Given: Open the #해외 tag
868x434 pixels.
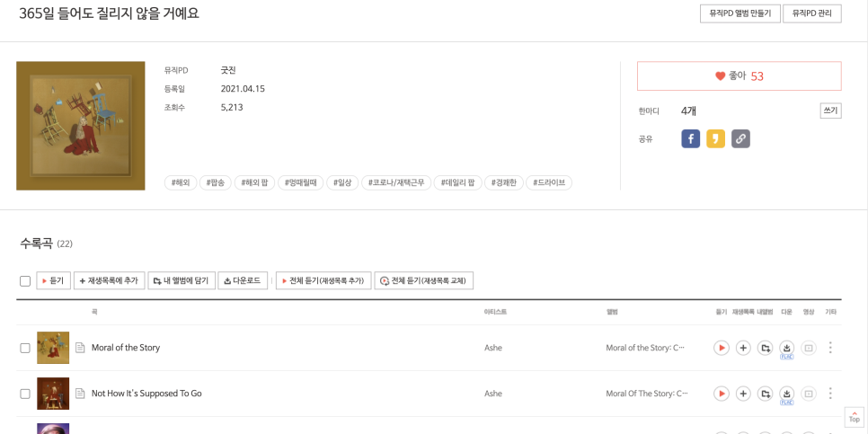Looking at the screenshot, I should pos(181,182).
